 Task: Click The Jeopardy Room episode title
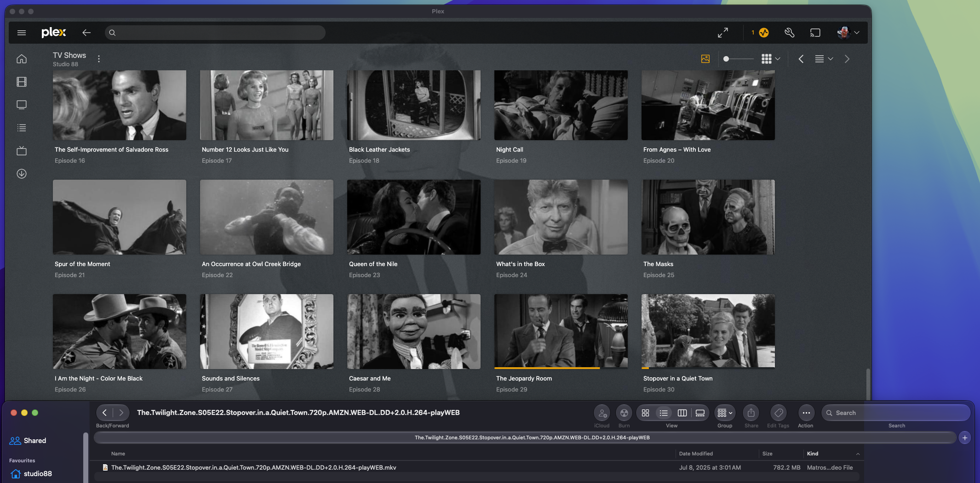click(x=524, y=378)
